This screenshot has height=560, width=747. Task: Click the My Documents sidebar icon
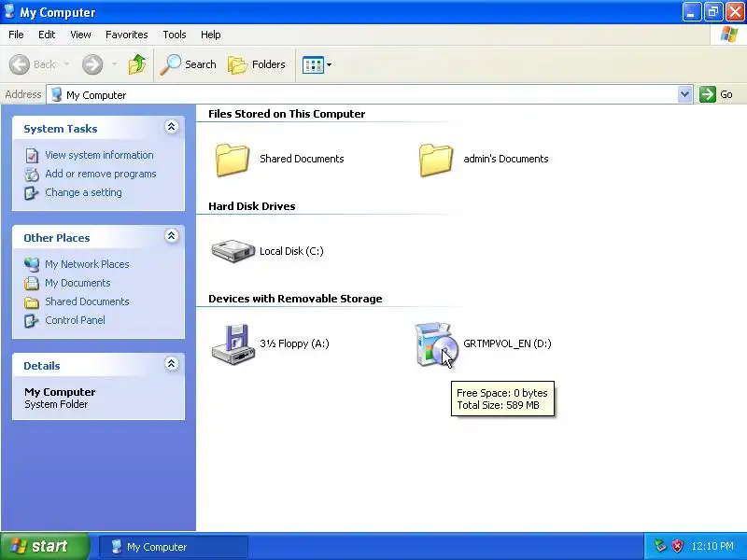pos(32,283)
